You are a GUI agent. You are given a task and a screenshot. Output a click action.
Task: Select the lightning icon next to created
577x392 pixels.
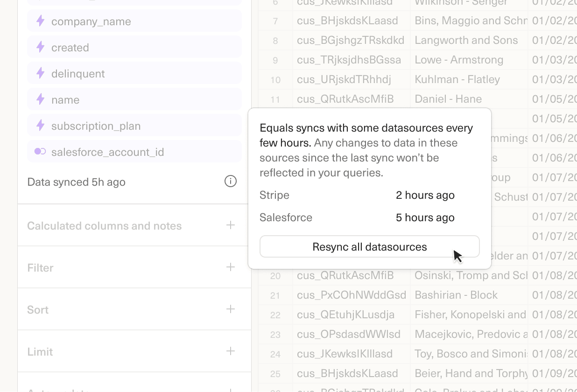pyautogui.click(x=41, y=47)
